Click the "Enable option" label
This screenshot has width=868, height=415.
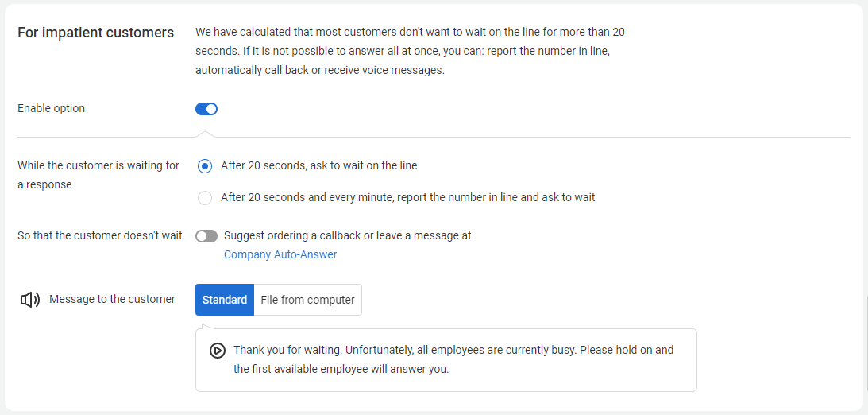coord(51,108)
